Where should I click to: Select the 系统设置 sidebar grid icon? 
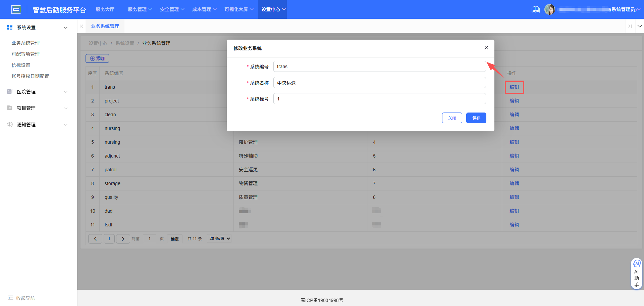[9, 27]
